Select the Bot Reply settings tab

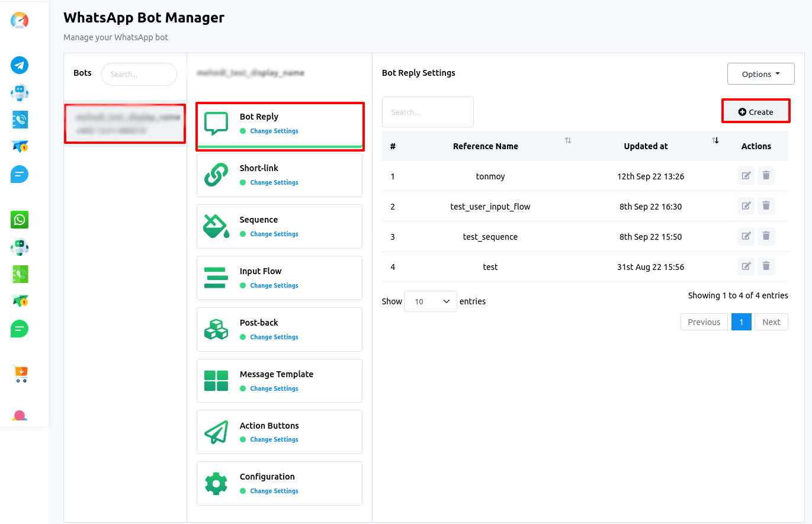coord(280,126)
